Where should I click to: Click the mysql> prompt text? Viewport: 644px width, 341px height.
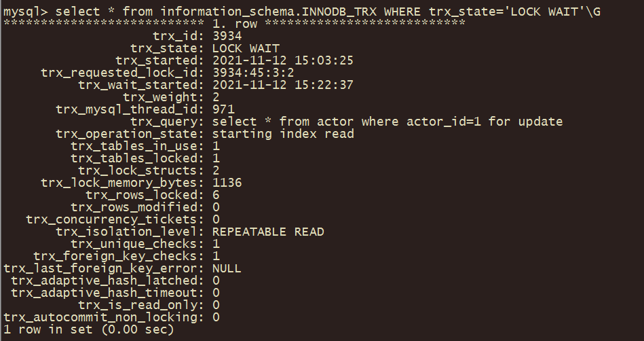[x=26, y=12]
